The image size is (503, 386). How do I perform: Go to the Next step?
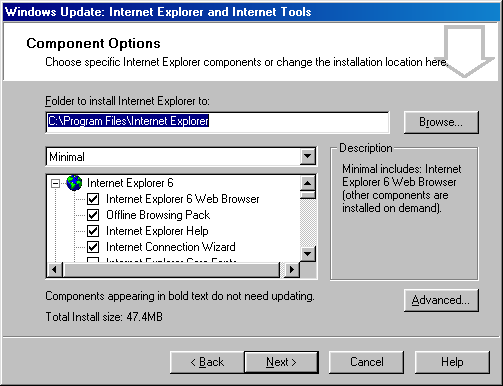coord(281,362)
